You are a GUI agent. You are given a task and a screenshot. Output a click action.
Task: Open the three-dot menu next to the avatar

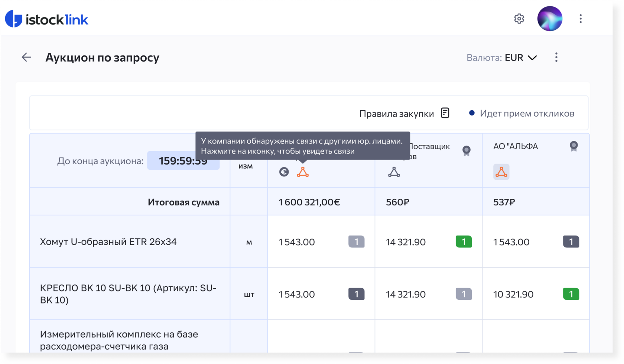(x=581, y=19)
